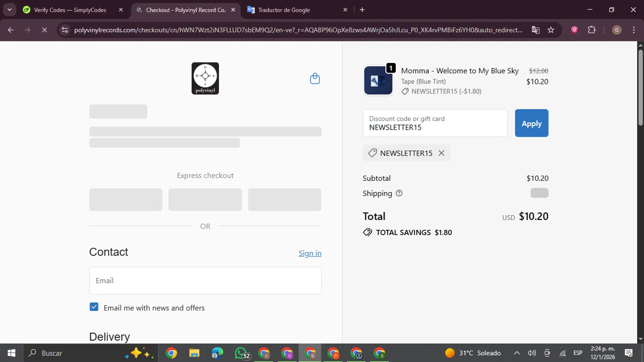Open the Sign in link
The height and width of the screenshot is (362, 644).
tap(310, 253)
